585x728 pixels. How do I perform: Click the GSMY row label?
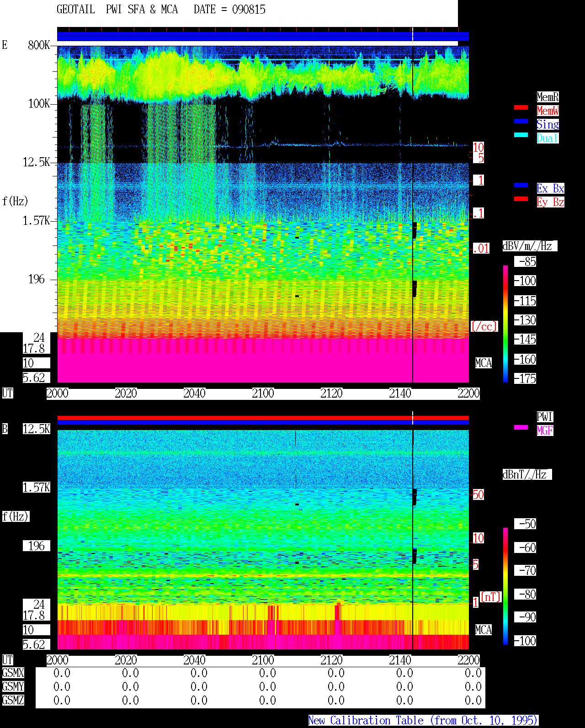[x=13, y=686]
